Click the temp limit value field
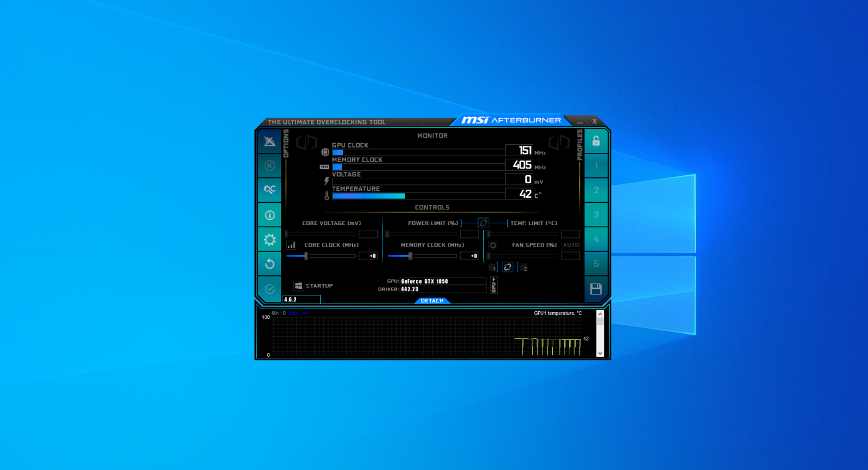 coord(571,234)
